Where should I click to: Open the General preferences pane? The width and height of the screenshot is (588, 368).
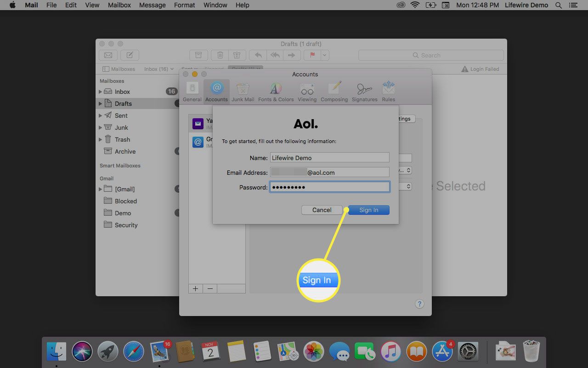tap(192, 91)
